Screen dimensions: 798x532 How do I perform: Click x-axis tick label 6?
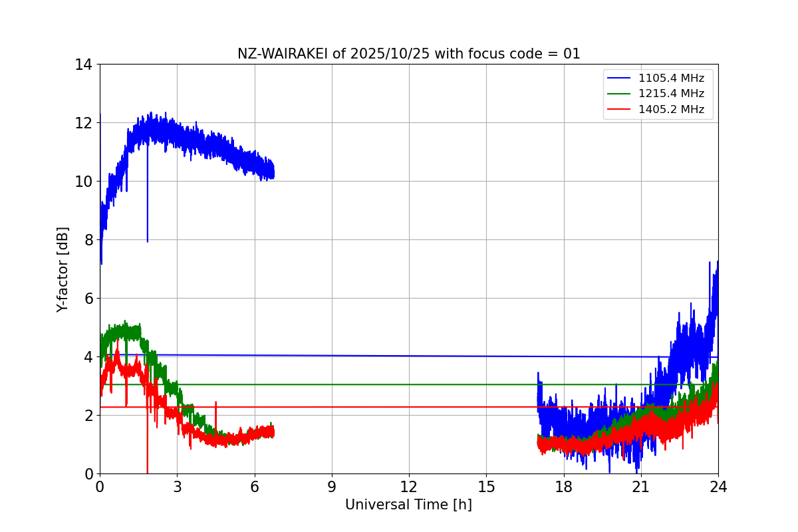pyautogui.click(x=254, y=486)
